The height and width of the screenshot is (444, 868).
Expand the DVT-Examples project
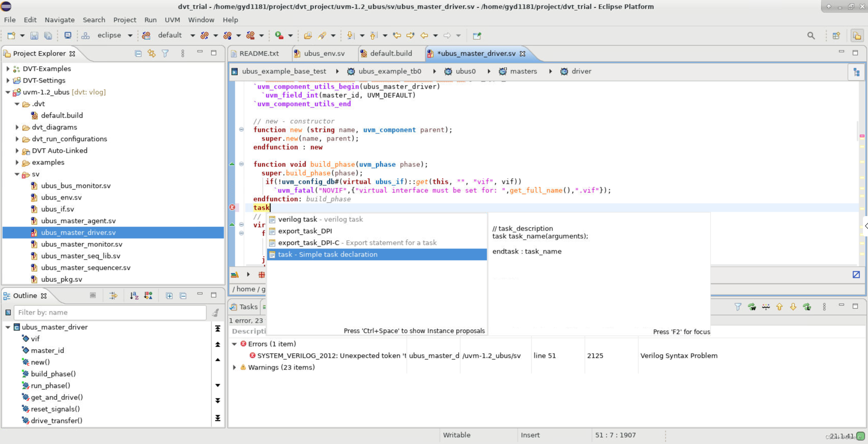click(x=8, y=69)
